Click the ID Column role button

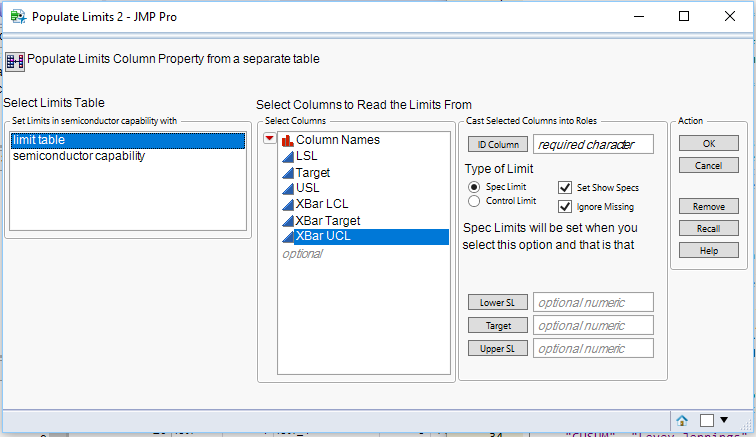pyautogui.click(x=498, y=144)
